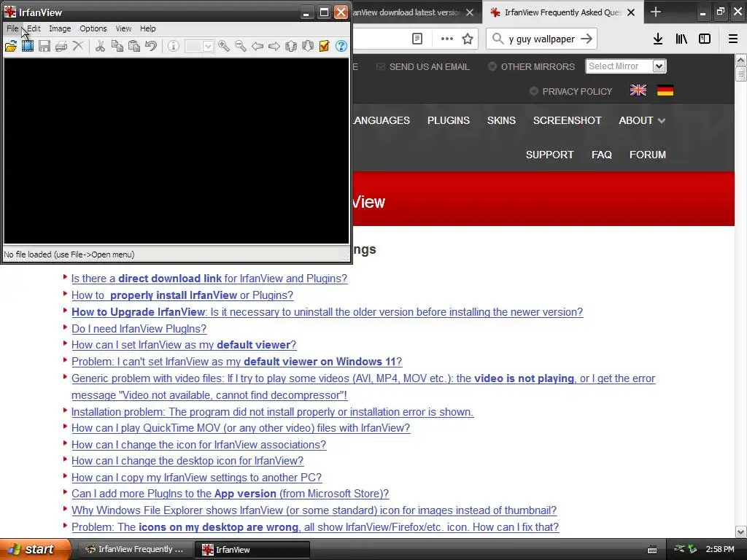Open the SKINS navigation item
Screen dimensions: 747x560
(x=501, y=120)
